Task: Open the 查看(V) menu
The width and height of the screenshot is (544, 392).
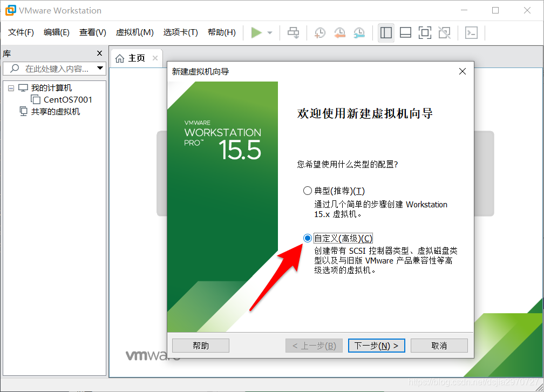Action: click(93, 32)
